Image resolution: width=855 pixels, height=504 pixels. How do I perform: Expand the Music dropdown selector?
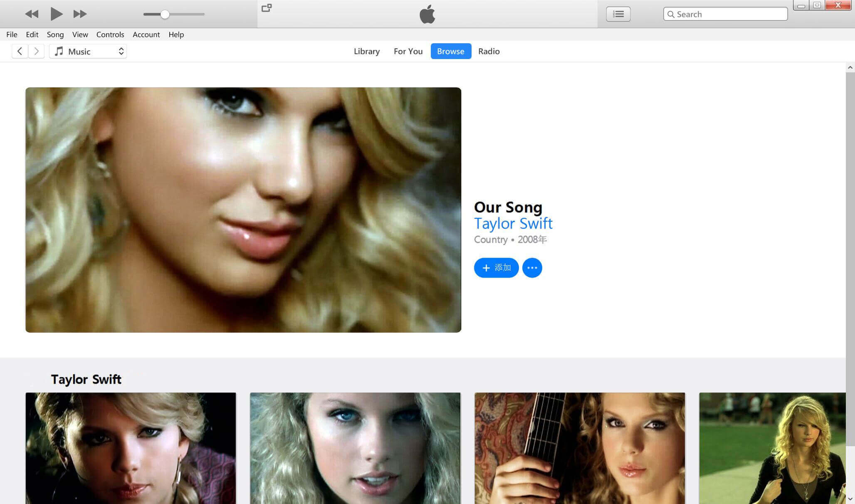(120, 51)
